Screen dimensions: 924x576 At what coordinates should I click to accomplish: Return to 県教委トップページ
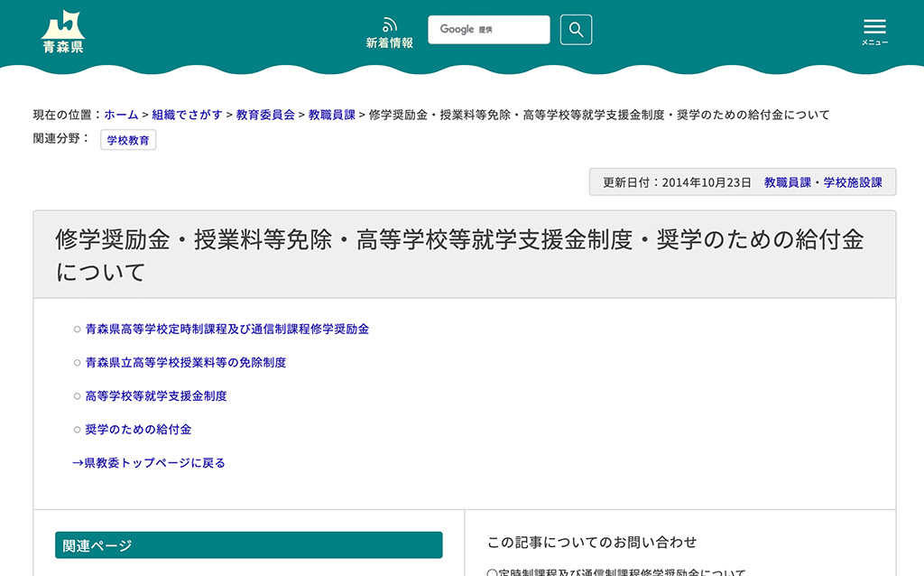tap(148, 461)
